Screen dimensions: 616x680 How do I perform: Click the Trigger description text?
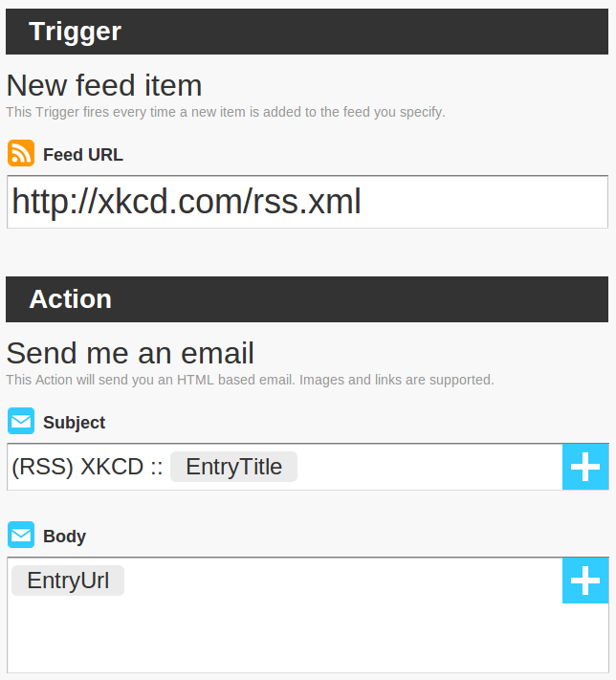(226, 112)
